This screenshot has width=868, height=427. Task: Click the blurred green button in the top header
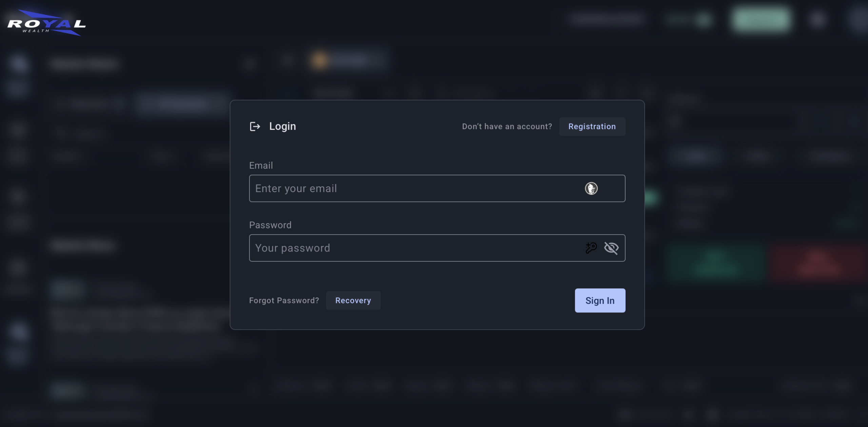(761, 20)
